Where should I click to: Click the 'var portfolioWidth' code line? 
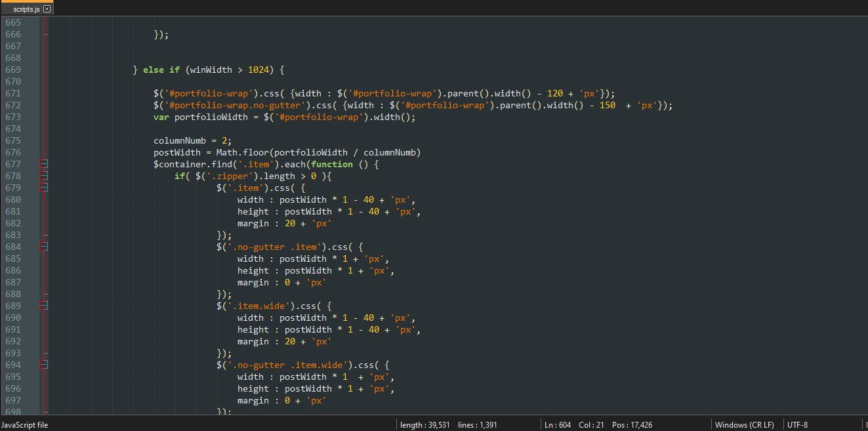point(285,117)
